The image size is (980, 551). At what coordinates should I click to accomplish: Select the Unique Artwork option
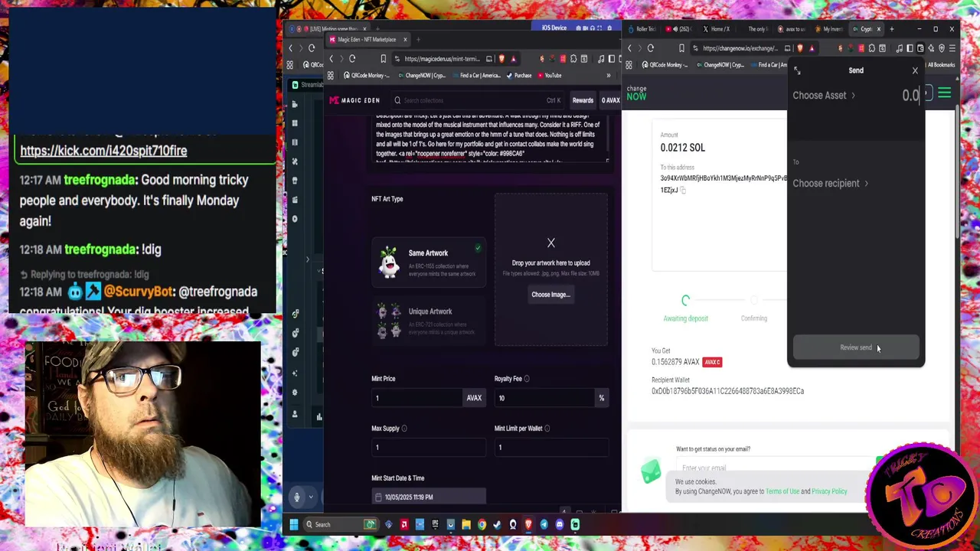[429, 321]
